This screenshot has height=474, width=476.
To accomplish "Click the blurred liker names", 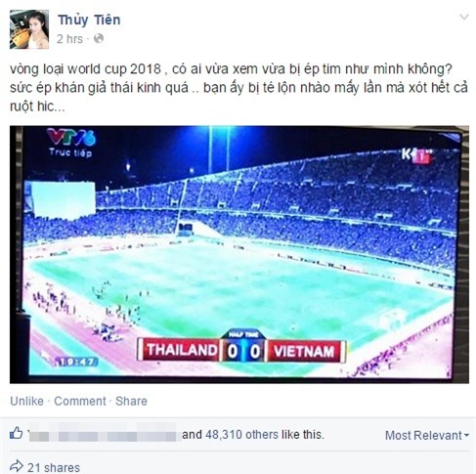I will pos(105,433).
